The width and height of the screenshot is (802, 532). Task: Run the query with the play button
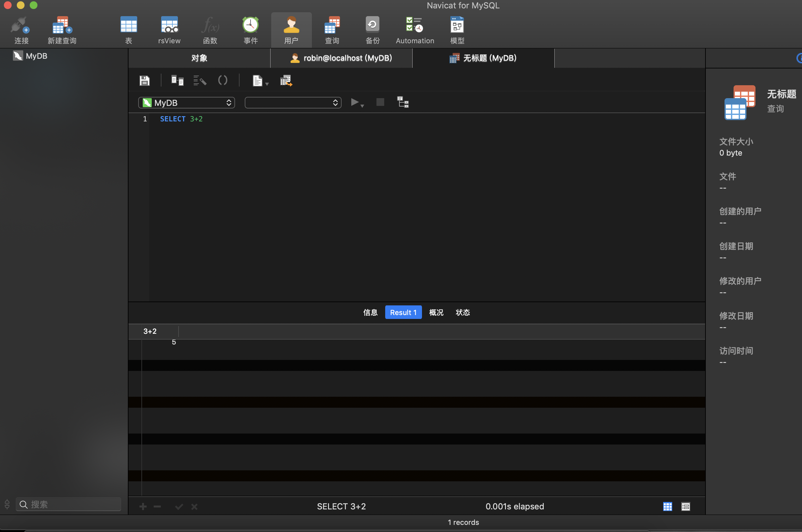(355, 102)
